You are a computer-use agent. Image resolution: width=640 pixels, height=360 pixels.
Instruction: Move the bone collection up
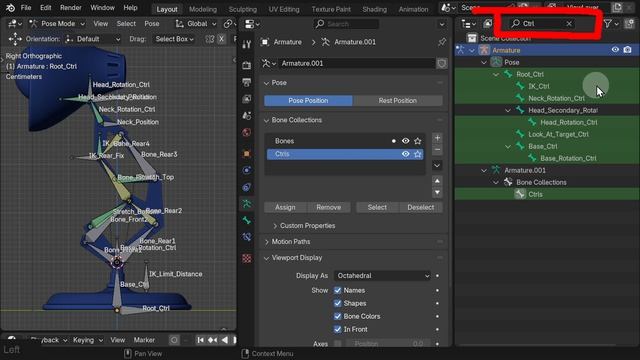[x=437, y=181]
